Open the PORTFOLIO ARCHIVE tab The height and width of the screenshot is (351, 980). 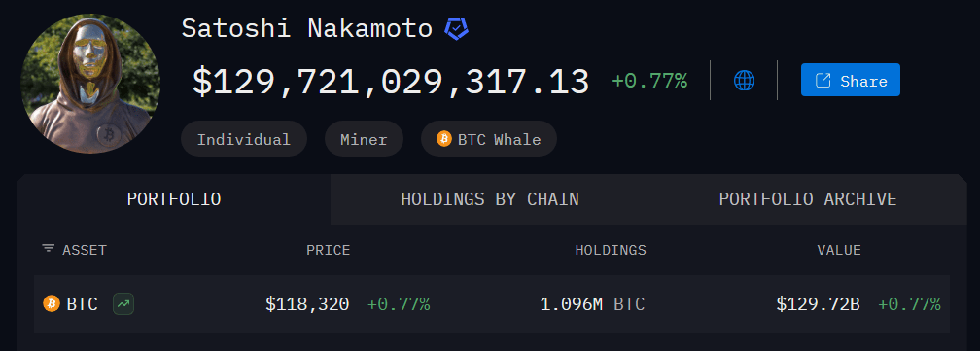[x=808, y=199]
